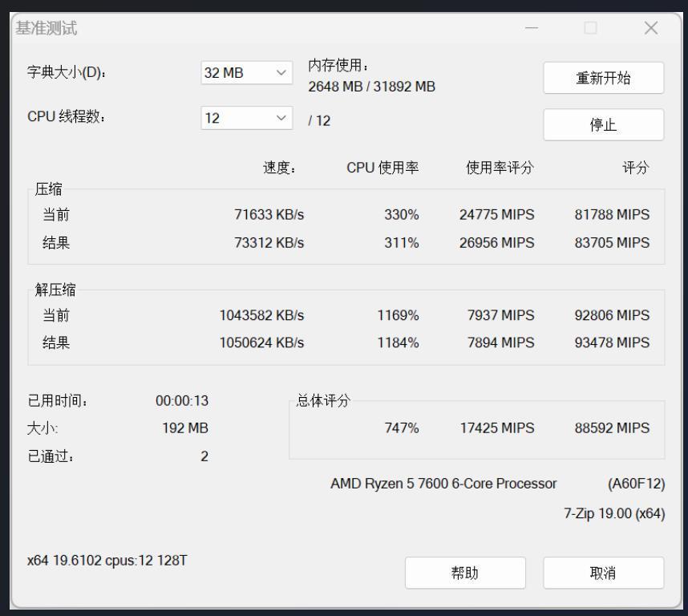This screenshot has width=688, height=616.
Task: Click the 基准测试 title bar text
Action: 47,29
